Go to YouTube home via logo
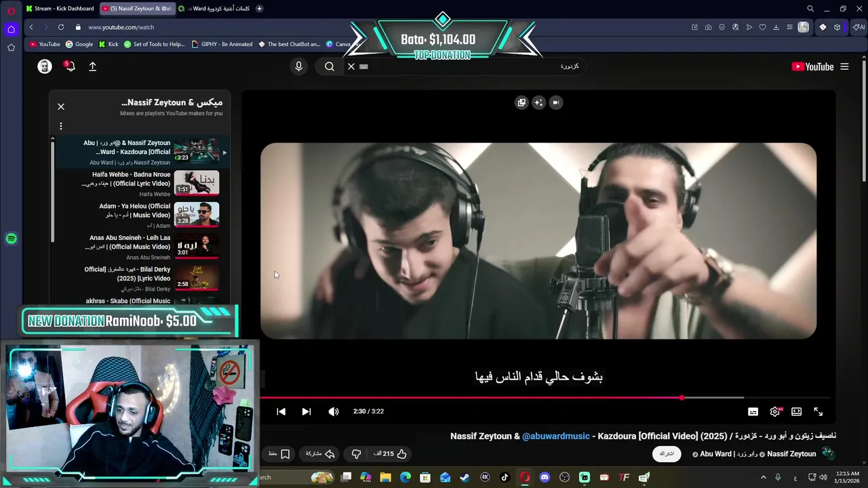The height and width of the screenshot is (488, 868). click(x=812, y=66)
